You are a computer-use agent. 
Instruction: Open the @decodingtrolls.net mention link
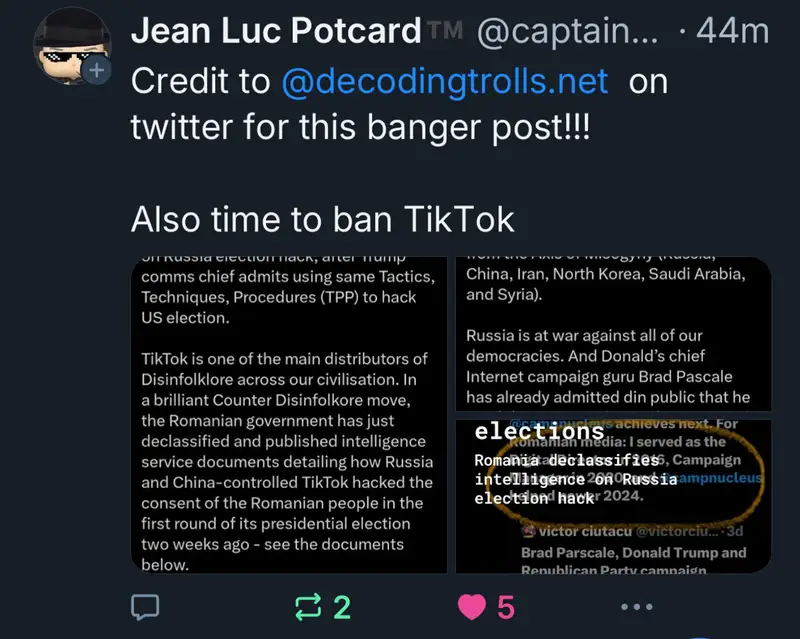click(445, 82)
